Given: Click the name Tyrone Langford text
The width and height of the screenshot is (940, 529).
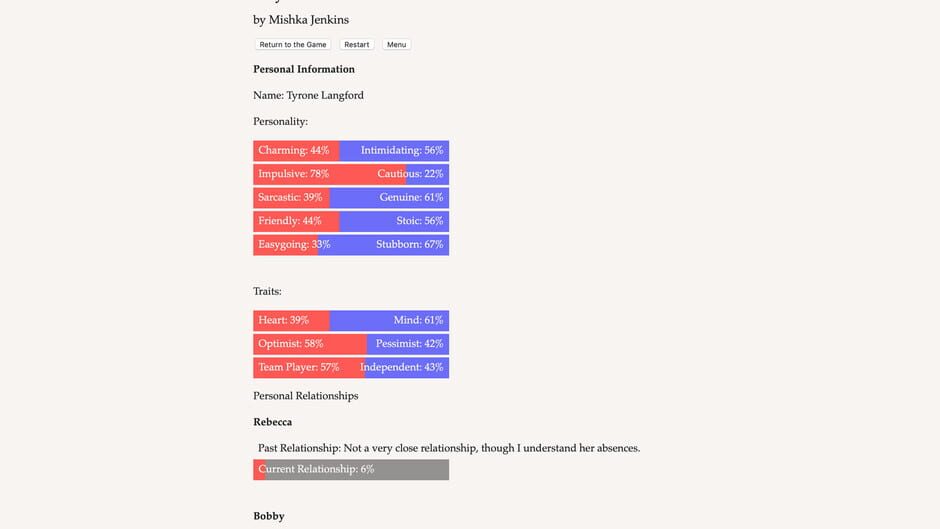Looking at the screenshot, I should (x=324, y=96).
